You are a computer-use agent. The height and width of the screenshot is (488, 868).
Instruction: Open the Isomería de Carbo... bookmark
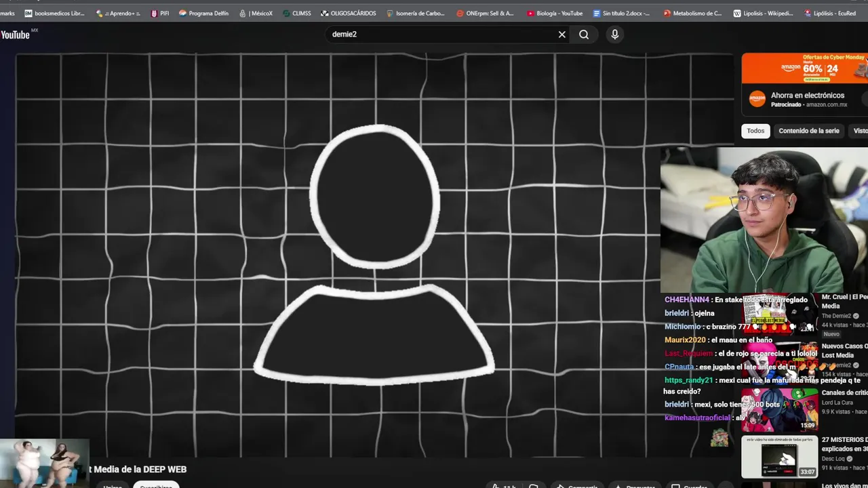pyautogui.click(x=416, y=13)
